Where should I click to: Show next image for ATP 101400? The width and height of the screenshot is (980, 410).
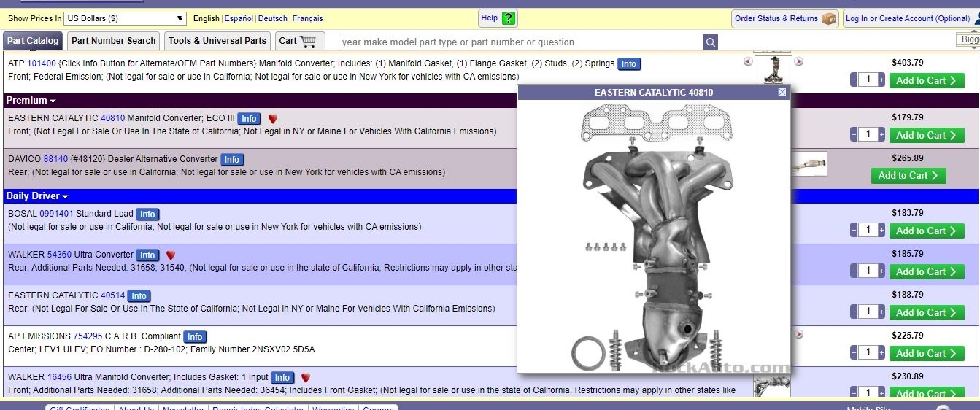point(799,61)
